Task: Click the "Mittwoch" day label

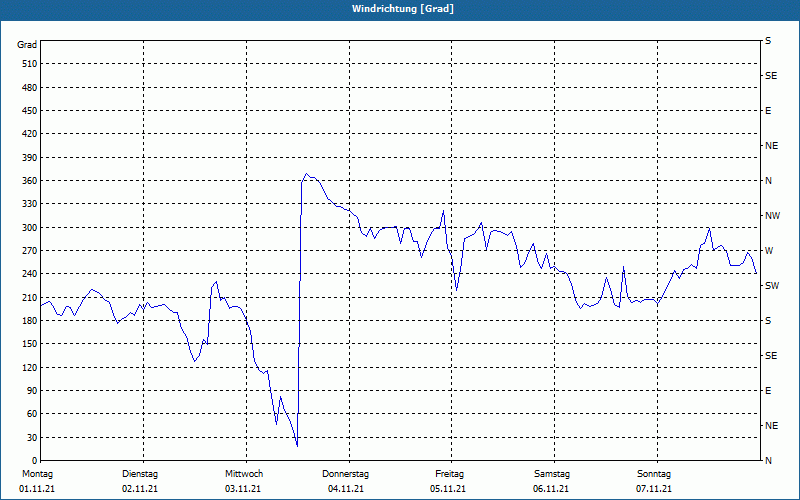Action: (x=244, y=474)
